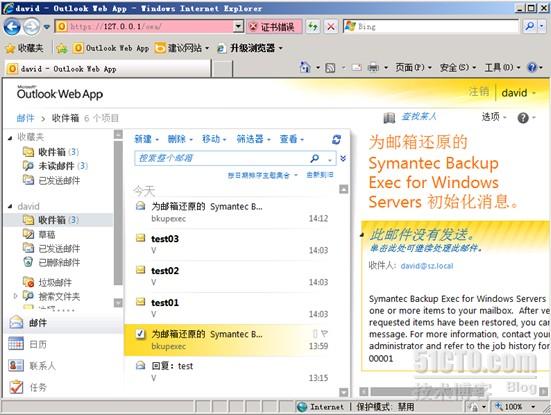Open the david user account dropdown
Viewport: 551px width, 415px height.
[x=518, y=93]
